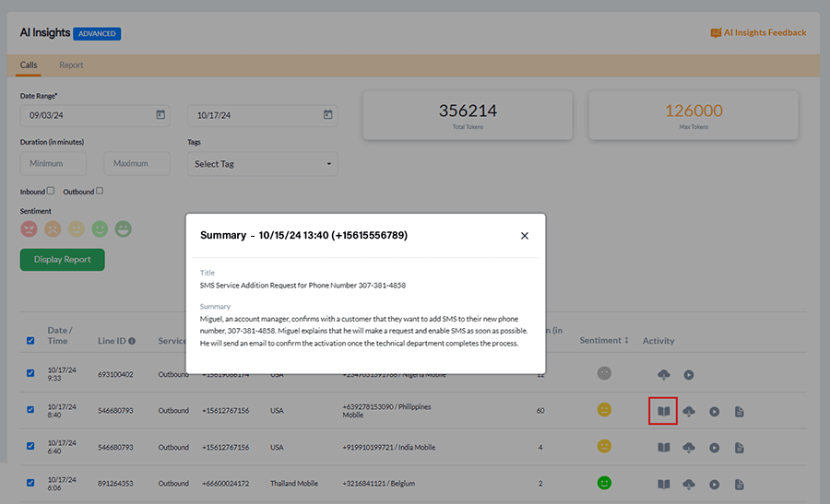Click the end date field 10/17/24
The image size is (830, 504).
(263, 115)
